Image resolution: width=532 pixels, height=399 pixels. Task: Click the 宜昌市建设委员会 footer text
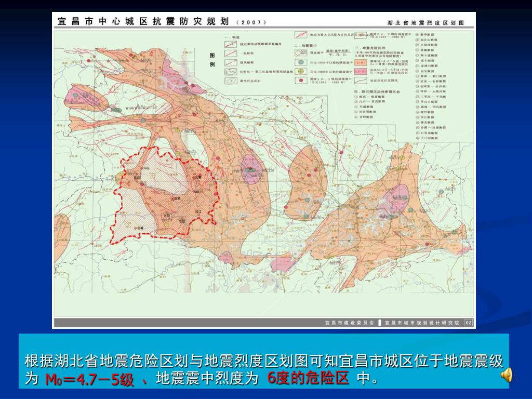tap(350, 322)
